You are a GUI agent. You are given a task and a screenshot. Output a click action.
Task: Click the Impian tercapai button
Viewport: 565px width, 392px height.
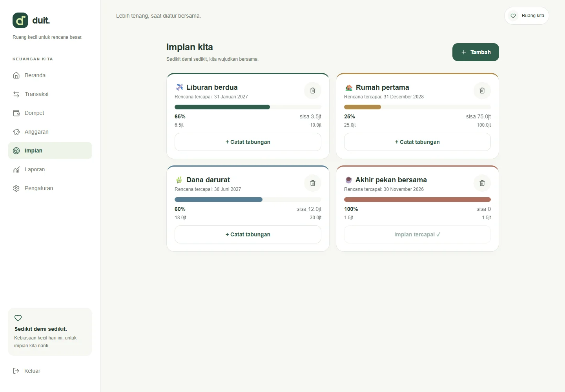(417, 234)
